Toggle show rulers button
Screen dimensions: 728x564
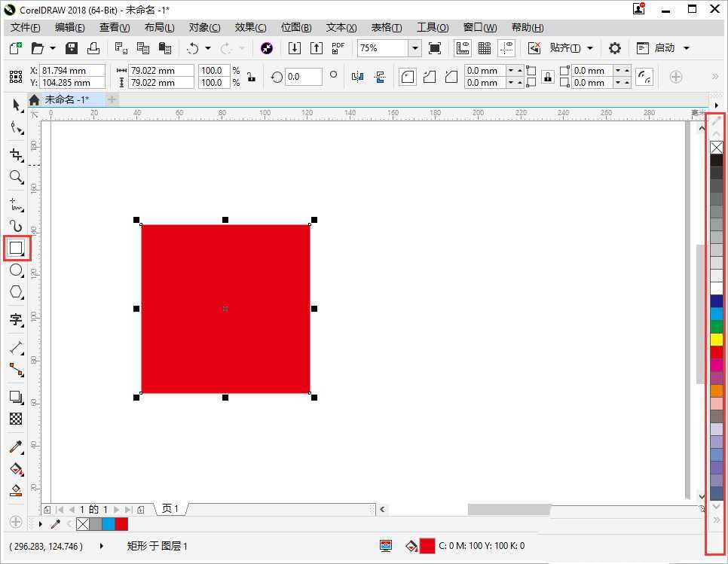tap(463, 48)
